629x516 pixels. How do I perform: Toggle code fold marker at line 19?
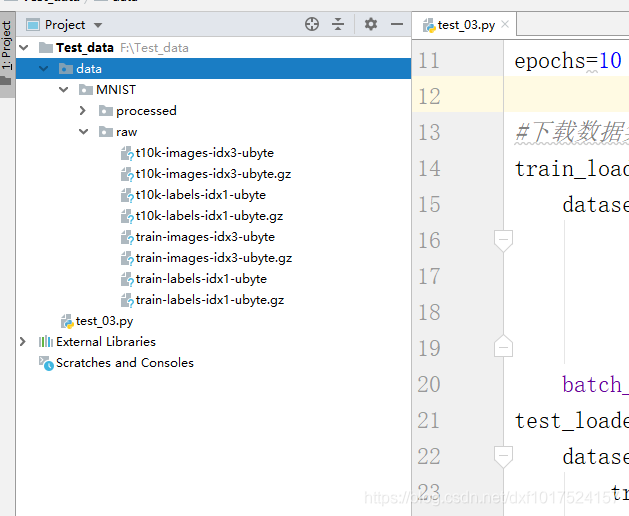503,346
